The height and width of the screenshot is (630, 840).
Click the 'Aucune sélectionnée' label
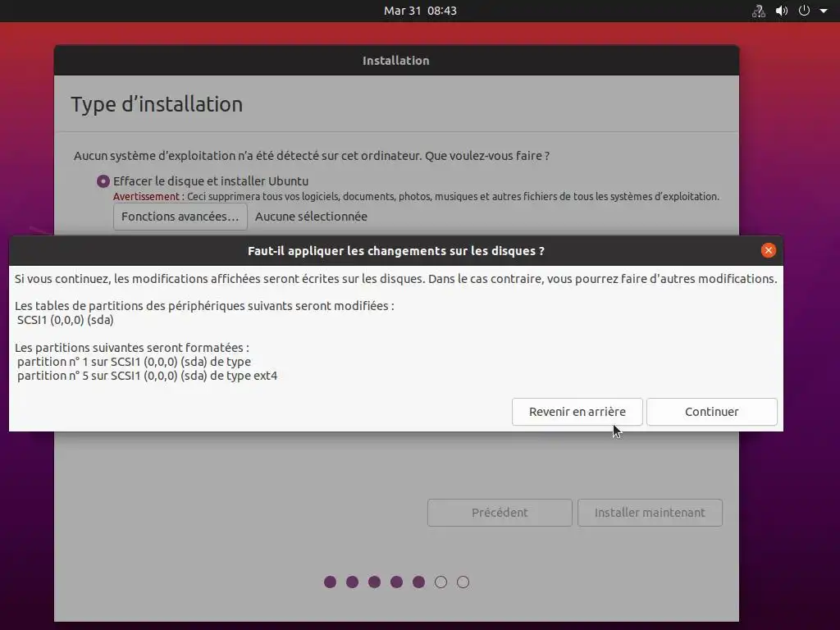click(311, 217)
